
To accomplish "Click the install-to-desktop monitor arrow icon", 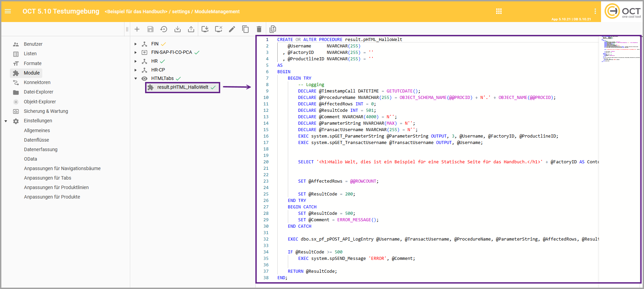I will click(205, 29).
